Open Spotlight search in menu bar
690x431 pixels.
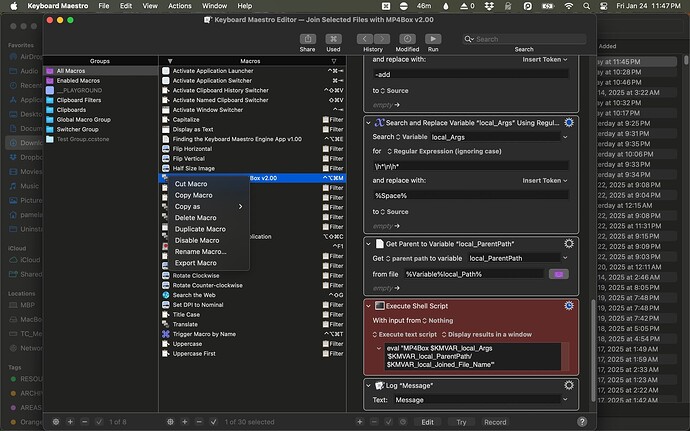586,6
